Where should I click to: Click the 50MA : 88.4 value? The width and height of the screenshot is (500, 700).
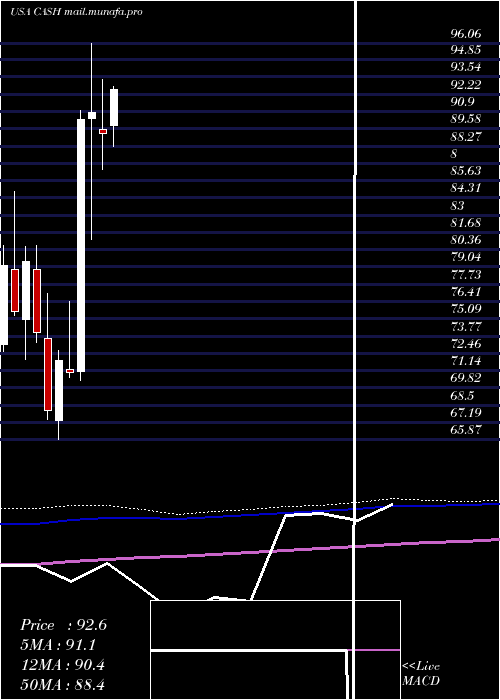click(x=63, y=685)
